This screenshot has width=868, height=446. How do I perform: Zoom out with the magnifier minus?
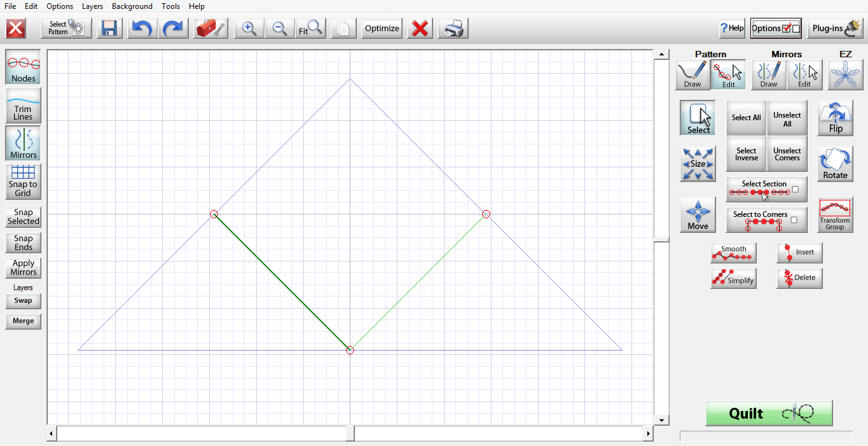[280, 29]
